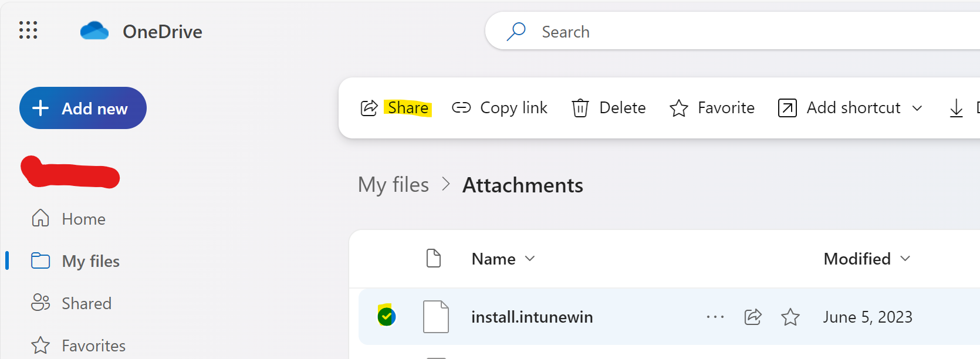980x359 pixels.
Task: Favorite install.intunewin using its star icon
Action: pyautogui.click(x=790, y=317)
